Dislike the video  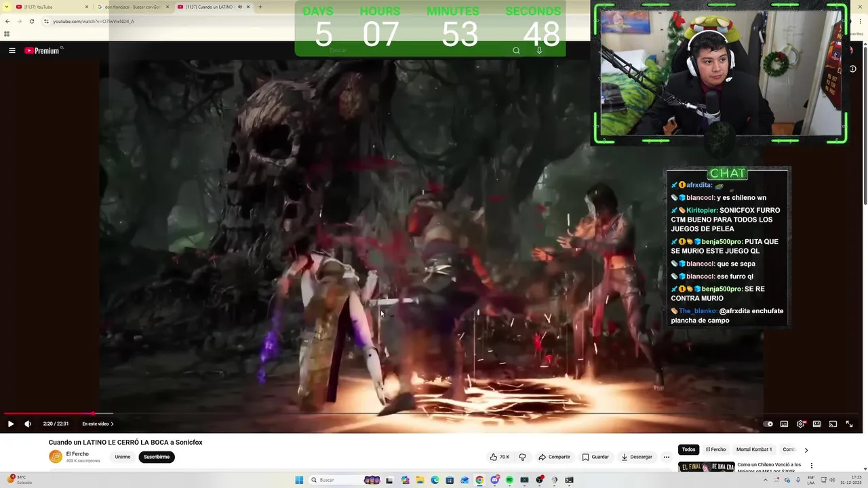[522, 457]
